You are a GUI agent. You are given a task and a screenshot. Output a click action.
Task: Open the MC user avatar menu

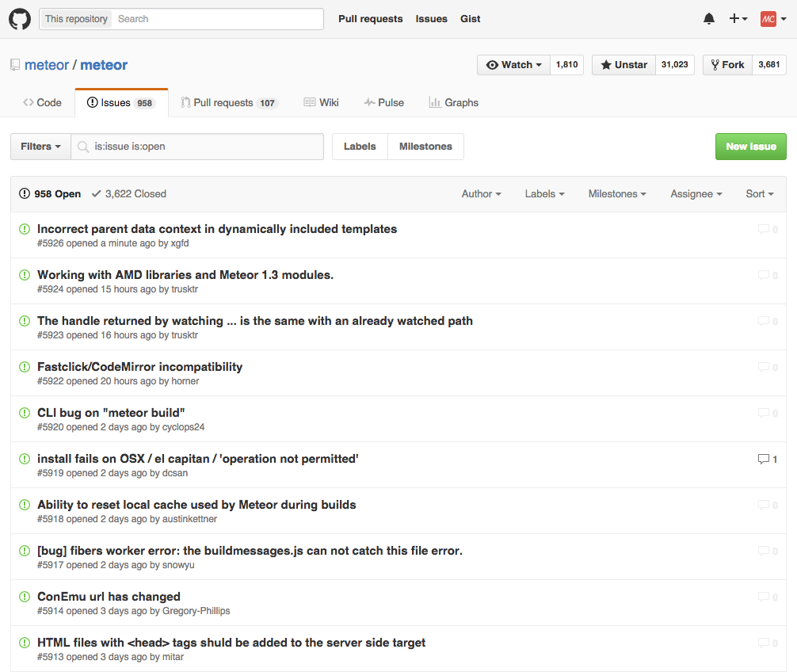pos(773,19)
